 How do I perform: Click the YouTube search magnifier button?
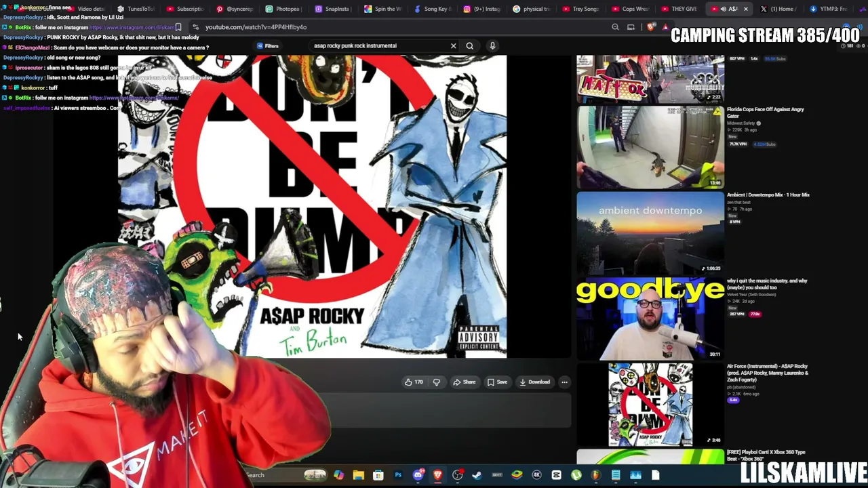point(469,46)
